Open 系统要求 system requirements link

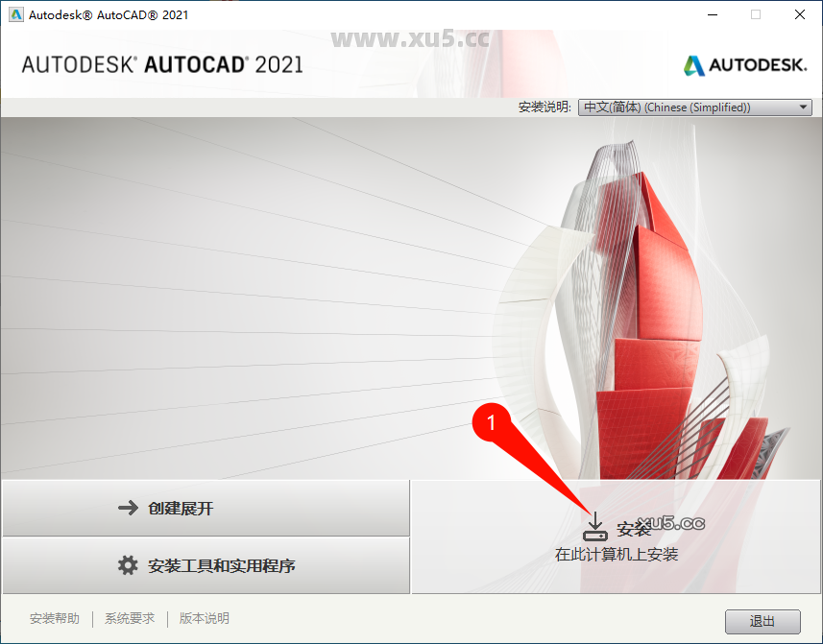(130, 619)
